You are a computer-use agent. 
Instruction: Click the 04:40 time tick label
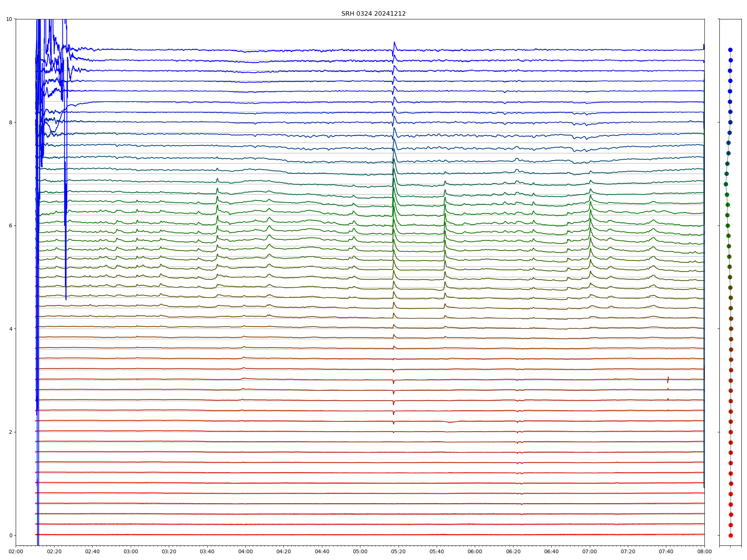[322, 552]
